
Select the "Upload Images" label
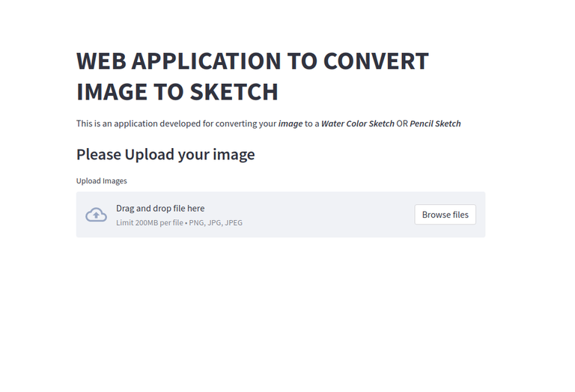point(102,181)
